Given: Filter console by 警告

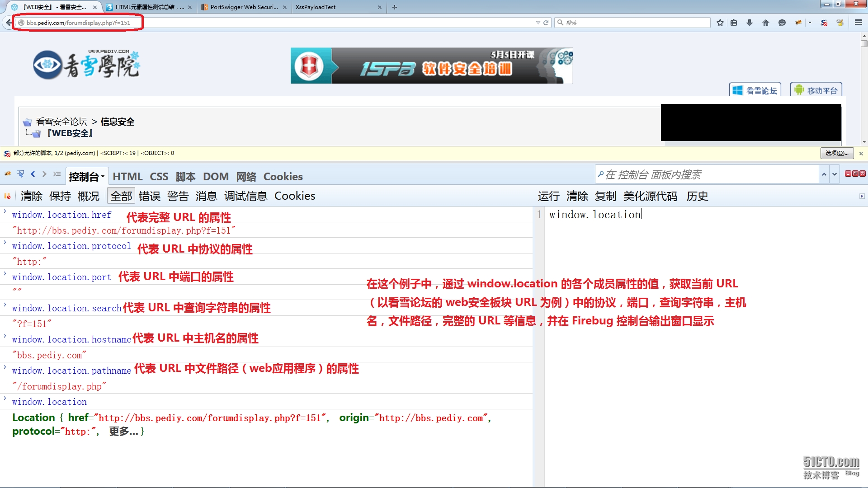Looking at the screenshot, I should (x=178, y=196).
